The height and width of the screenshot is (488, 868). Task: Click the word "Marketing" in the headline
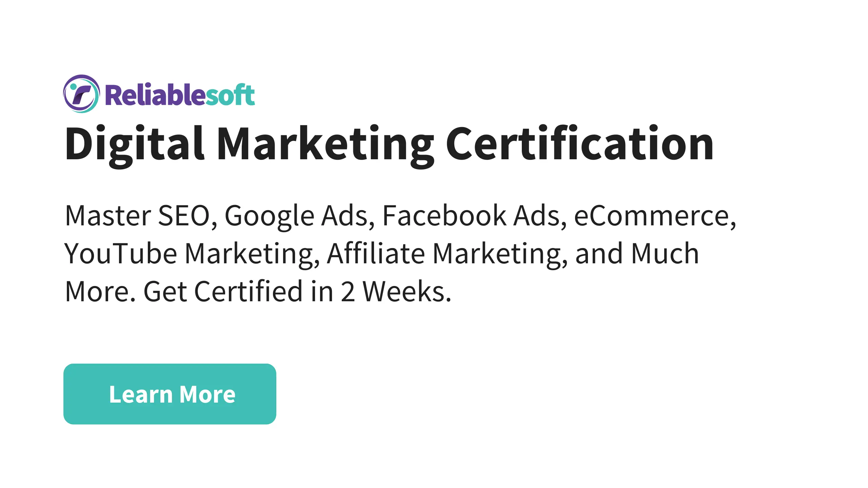(325, 144)
